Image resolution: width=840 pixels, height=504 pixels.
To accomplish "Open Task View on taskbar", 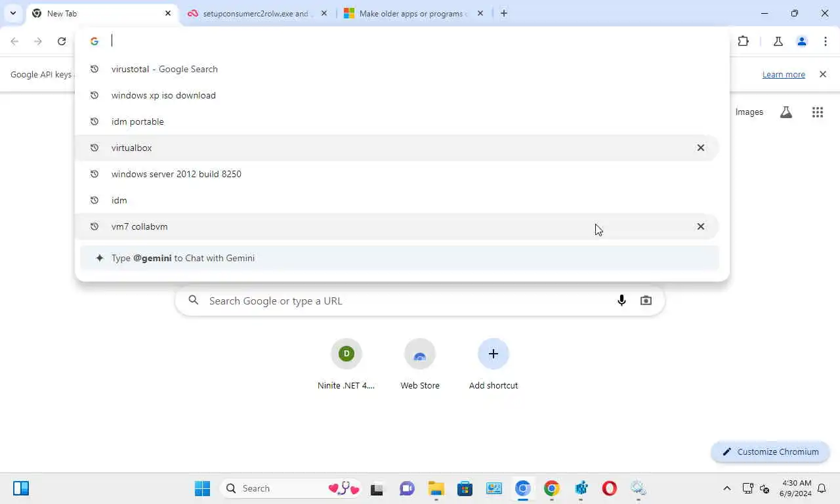I will [377, 488].
